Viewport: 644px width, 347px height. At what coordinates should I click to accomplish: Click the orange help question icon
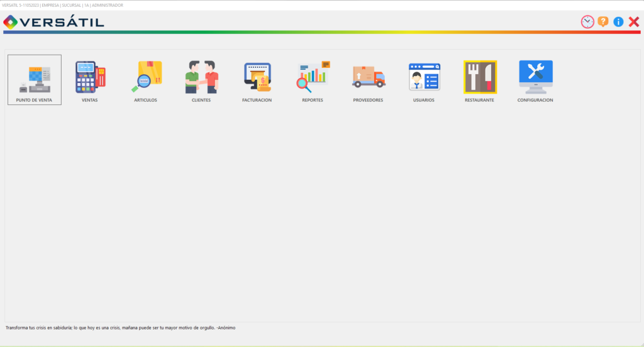603,22
